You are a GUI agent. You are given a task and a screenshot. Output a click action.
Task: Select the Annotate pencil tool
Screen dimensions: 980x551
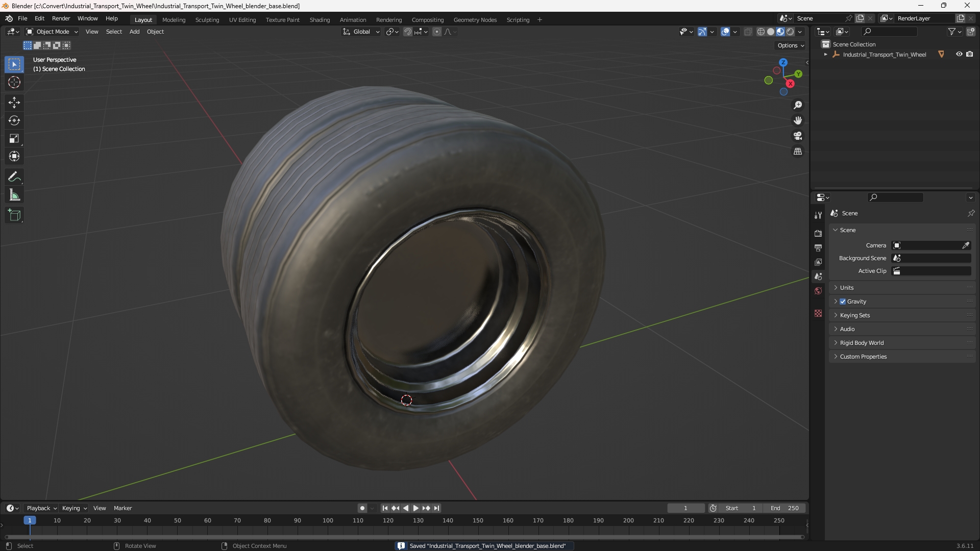(14, 177)
